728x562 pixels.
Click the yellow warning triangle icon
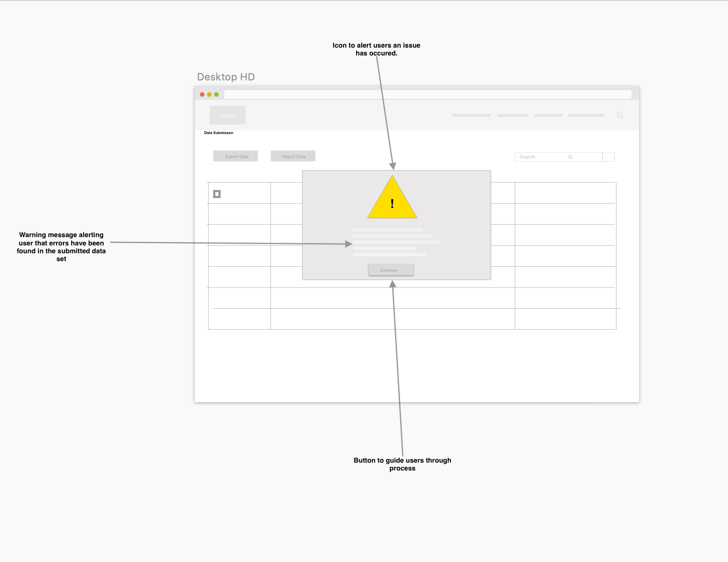coord(392,198)
